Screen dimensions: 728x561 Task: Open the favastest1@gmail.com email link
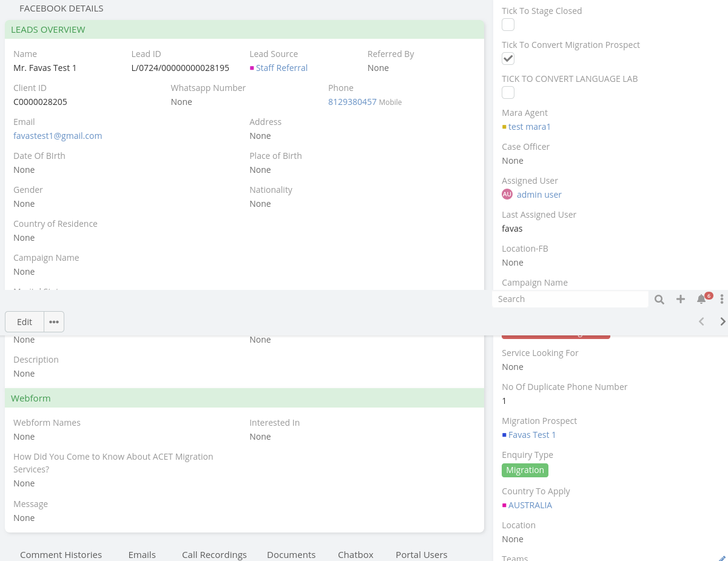tap(58, 136)
